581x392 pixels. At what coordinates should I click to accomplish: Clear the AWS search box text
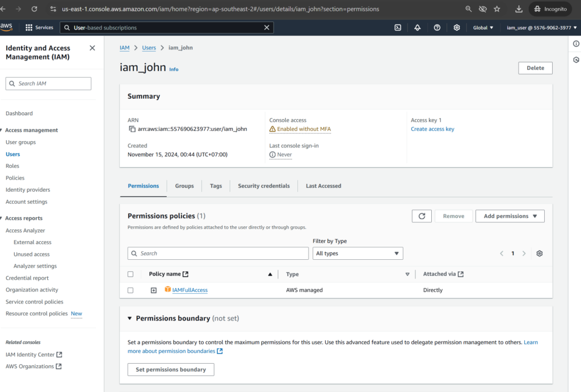click(267, 27)
